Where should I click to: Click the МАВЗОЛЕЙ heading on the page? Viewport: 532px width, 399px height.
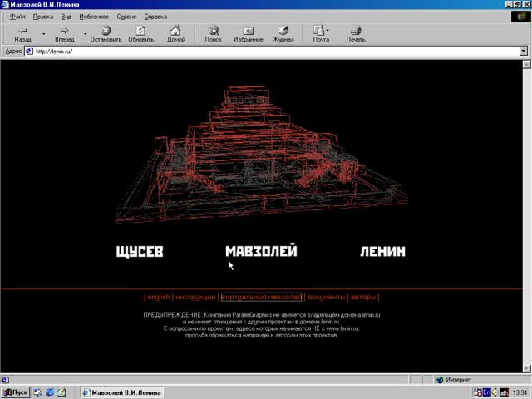[x=261, y=251]
